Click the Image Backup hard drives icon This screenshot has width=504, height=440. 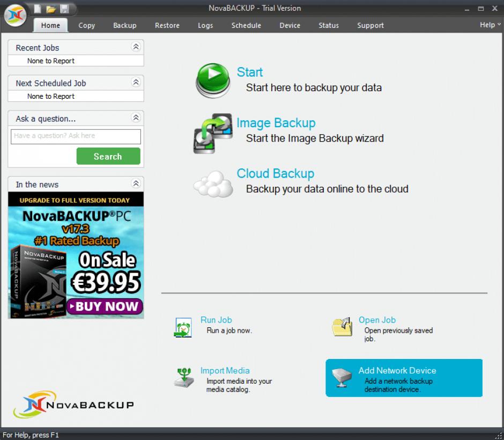(x=213, y=133)
